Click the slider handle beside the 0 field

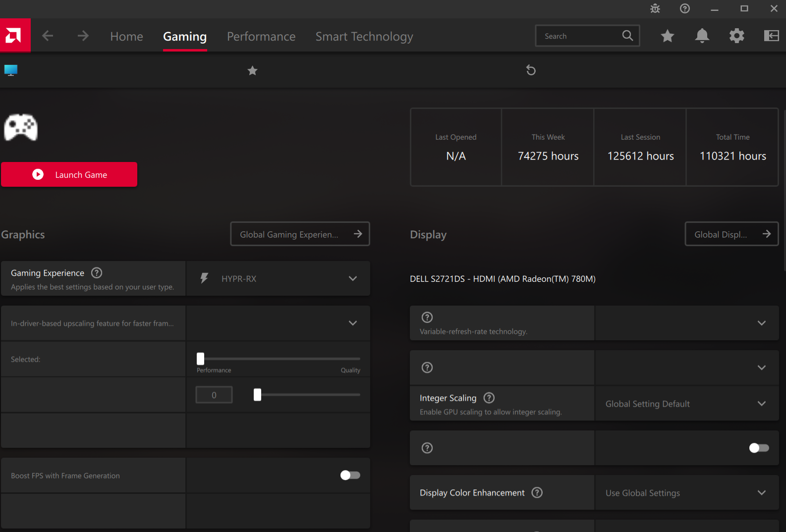pos(257,395)
